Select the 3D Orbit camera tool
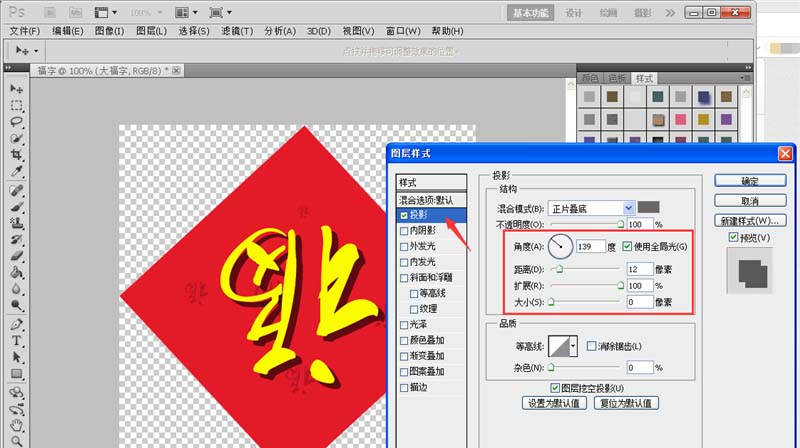This screenshot has height=448, width=800. (16, 409)
